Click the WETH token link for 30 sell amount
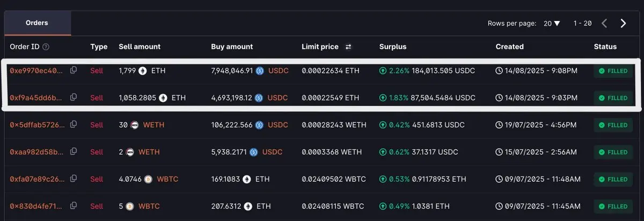 (x=153, y=125)
